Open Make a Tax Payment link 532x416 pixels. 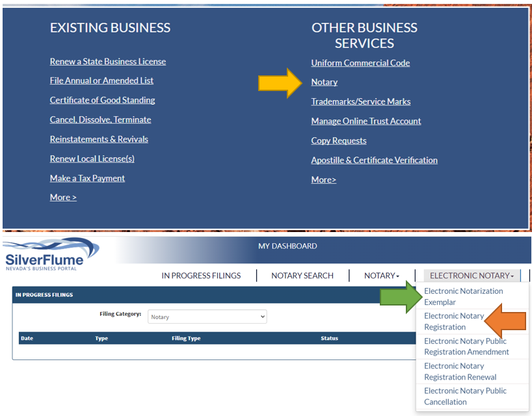click(x=87, y=178)
